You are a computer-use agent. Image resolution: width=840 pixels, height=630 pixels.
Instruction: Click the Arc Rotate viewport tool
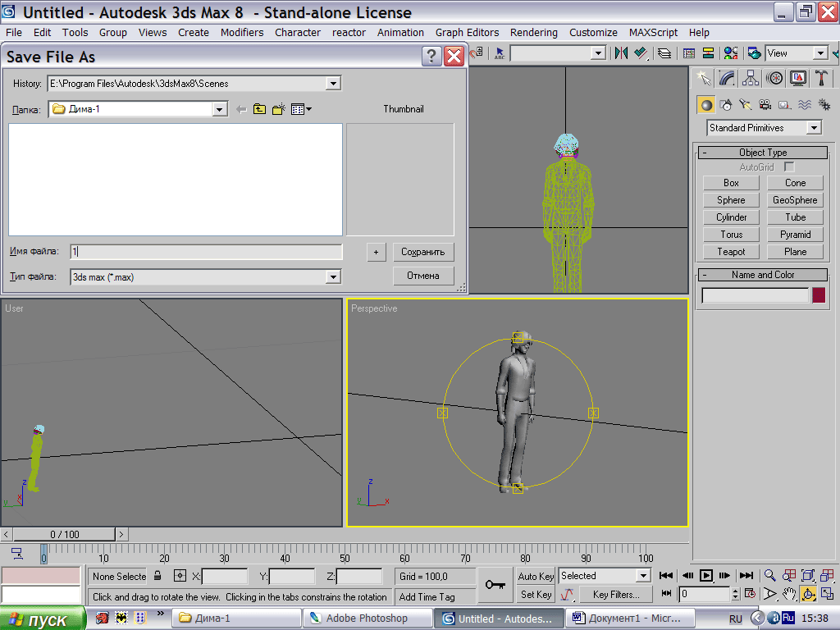808,594
